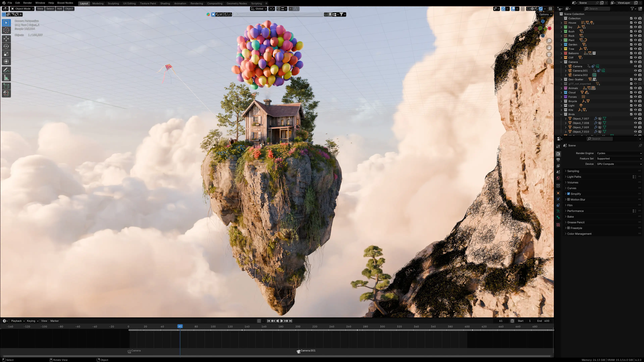Exclude the Cliff collection via its checkbox
644x362 pixels.
pyautogui.click(x=631, y=58)
